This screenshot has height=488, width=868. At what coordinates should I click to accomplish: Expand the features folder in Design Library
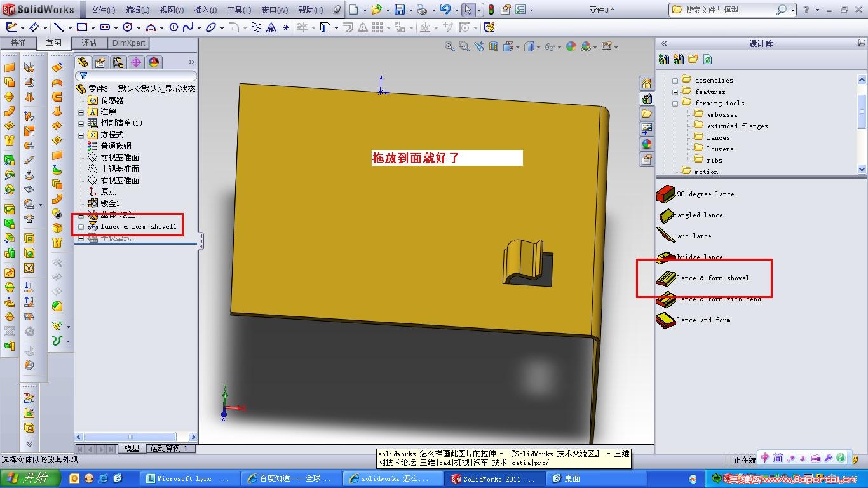pos(675,92)
